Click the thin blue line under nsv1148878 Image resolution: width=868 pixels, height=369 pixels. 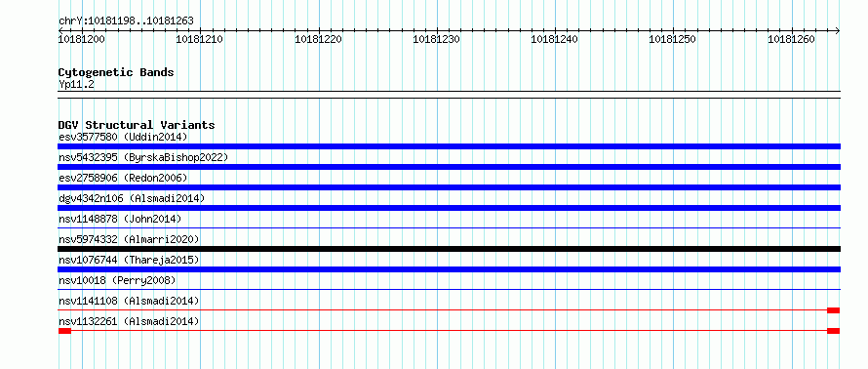[x=449, y=227]
